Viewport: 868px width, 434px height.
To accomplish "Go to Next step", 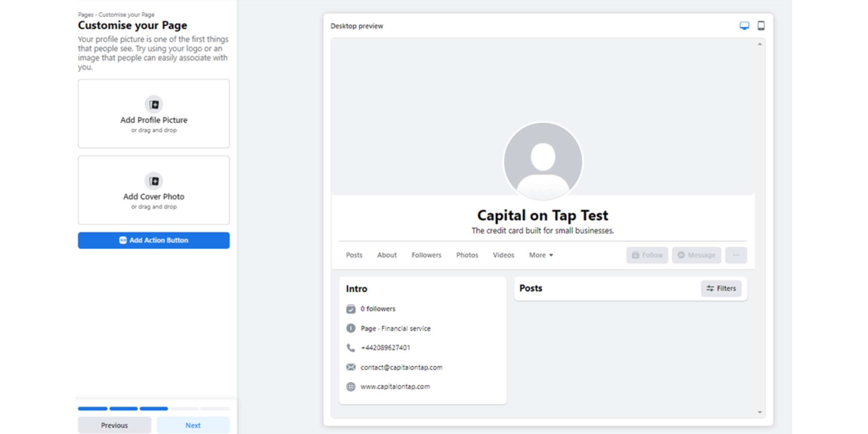I will [193, 425].
